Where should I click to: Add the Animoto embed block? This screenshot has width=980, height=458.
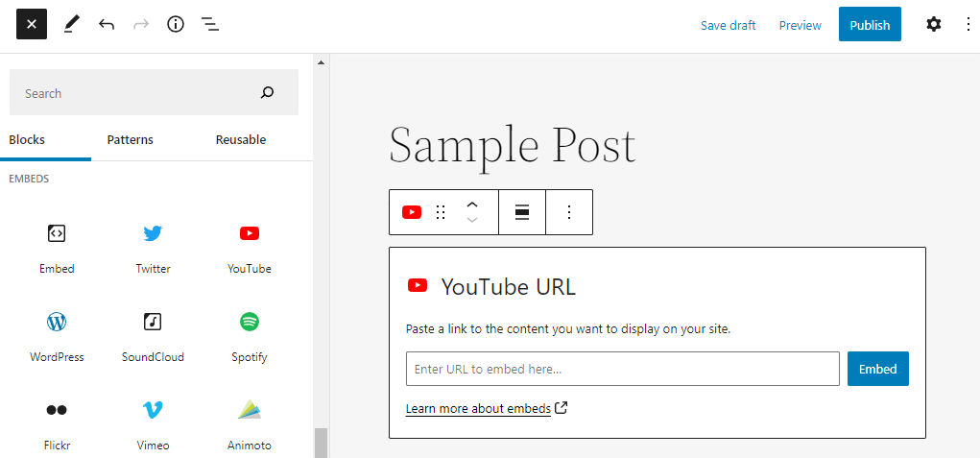(x=249, y=423)
